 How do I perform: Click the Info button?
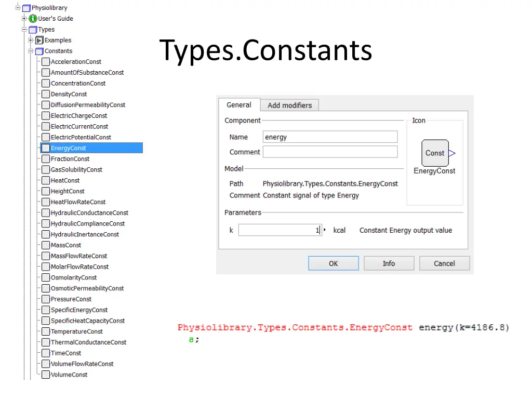(x=389, y=263)
